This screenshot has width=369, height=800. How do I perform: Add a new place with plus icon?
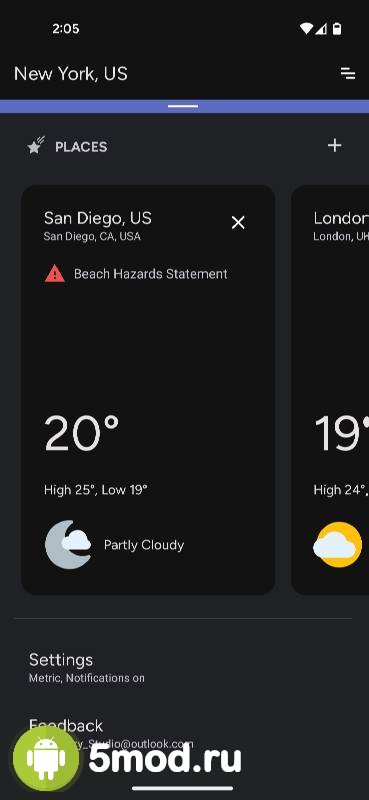(334, 145)
